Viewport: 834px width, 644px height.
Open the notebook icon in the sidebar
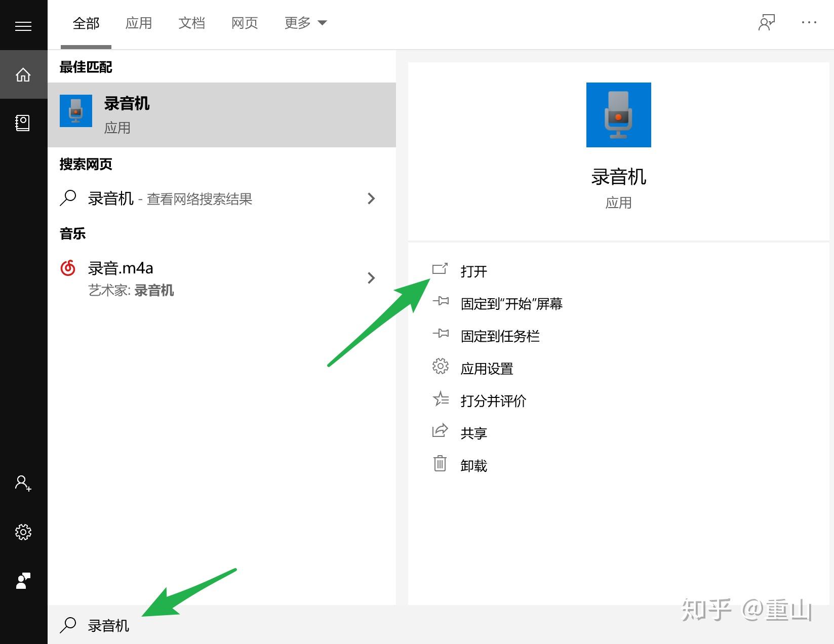point(23,123)
